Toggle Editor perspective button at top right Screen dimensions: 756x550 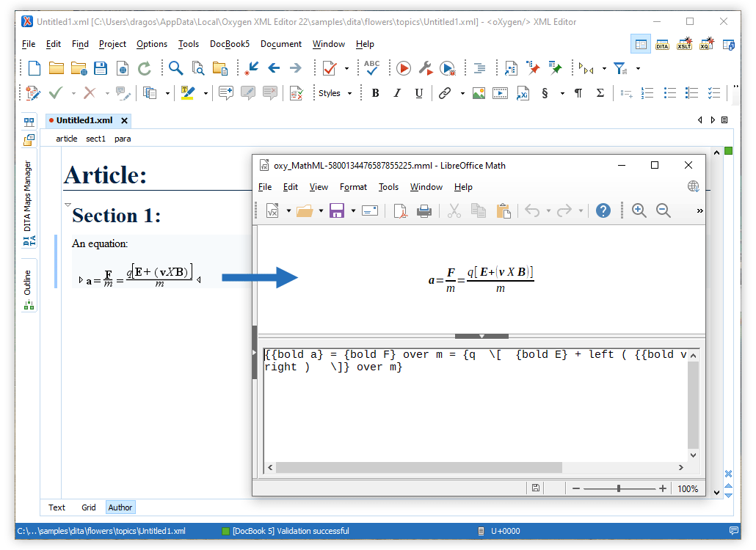[x=641, y=44]
